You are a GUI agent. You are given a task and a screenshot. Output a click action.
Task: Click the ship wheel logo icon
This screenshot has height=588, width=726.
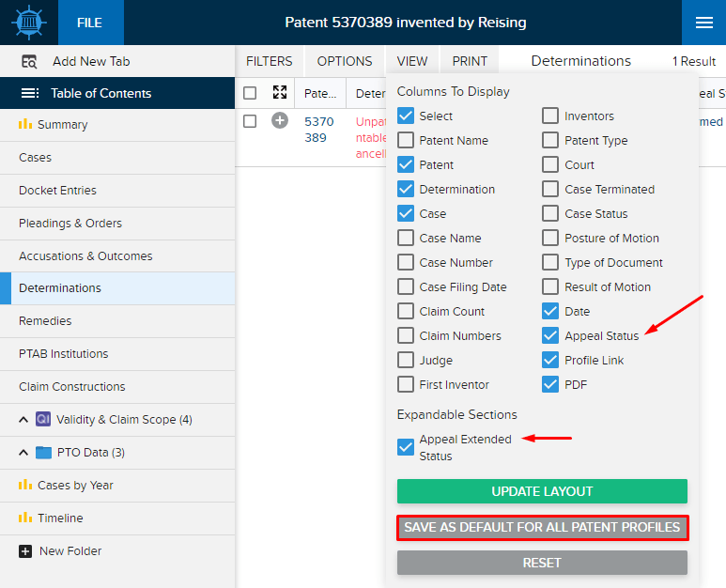[x=29, y=23]
